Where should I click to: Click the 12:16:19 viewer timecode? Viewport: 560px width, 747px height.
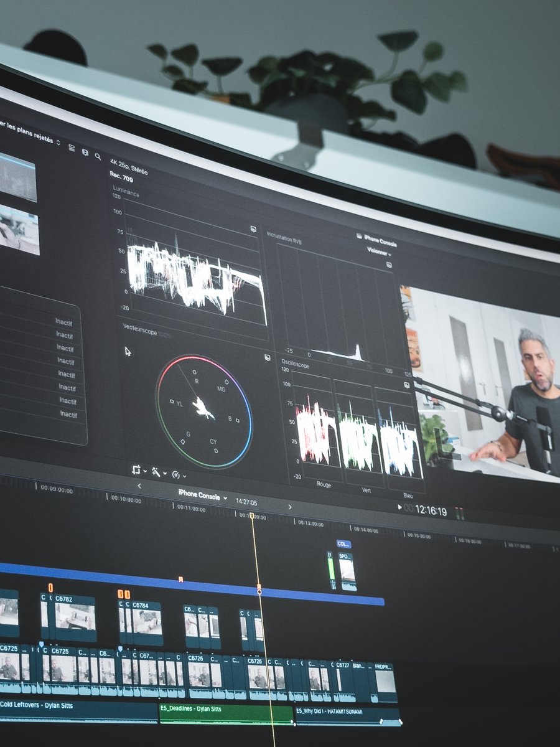tap(431, 511)
